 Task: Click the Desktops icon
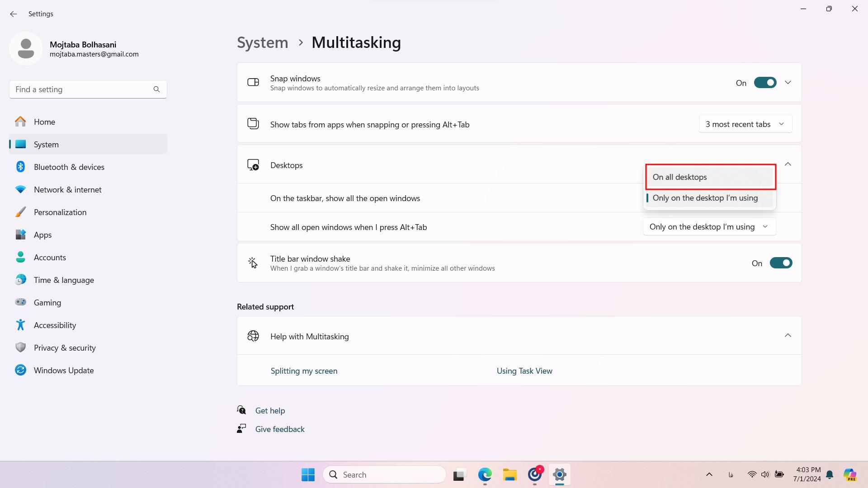(x=252, y=164)
